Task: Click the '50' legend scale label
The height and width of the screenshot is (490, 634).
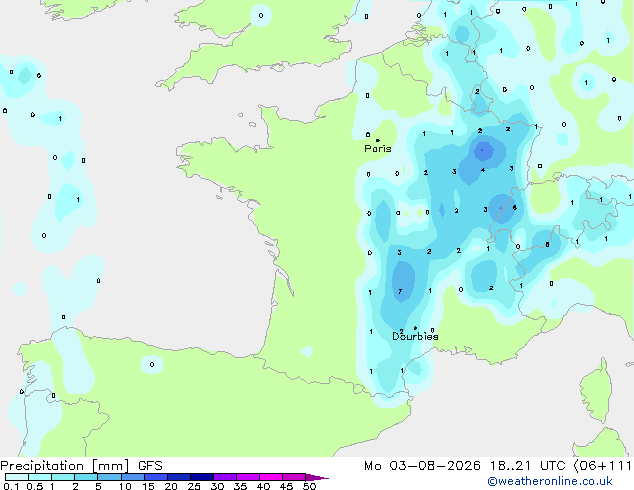Action: pos(310,486)
